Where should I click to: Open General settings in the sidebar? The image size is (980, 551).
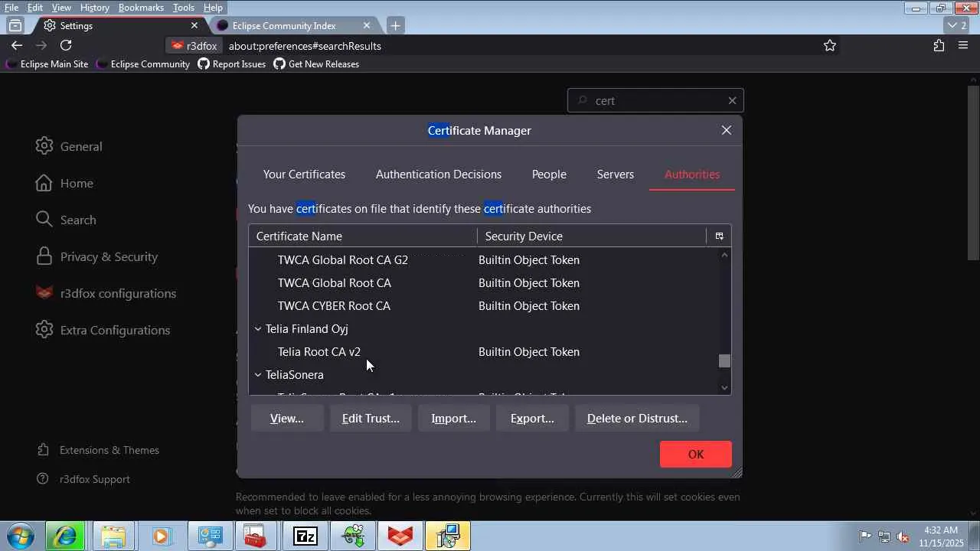pyautogui.click(x=69, y=146)
